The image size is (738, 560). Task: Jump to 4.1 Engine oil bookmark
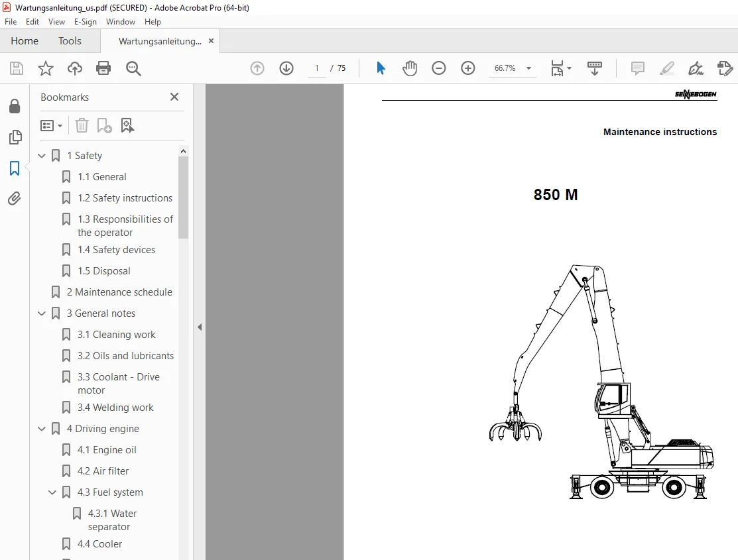point(107,450)
